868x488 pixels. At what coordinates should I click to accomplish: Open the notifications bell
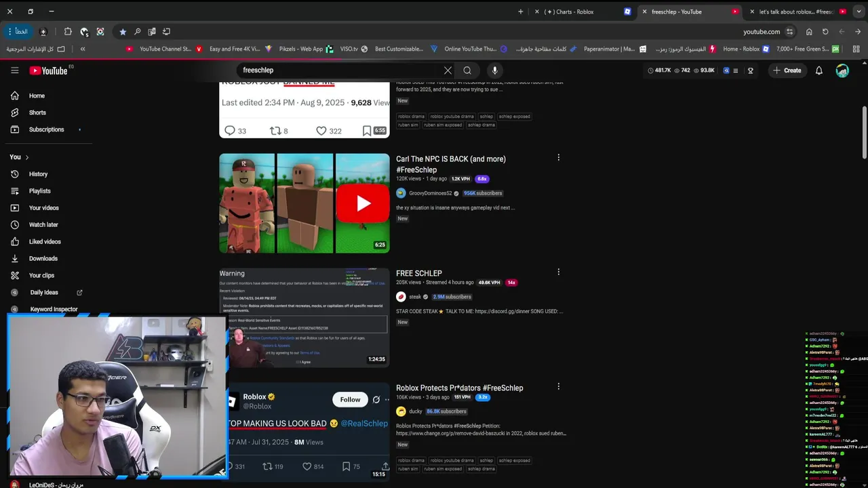(x=818, y=70)
